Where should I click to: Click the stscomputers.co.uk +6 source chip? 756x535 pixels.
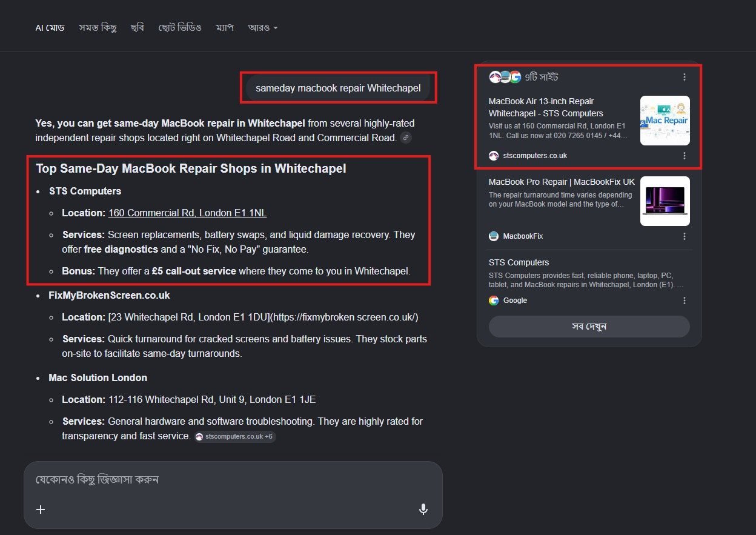(x=235, y=436)
